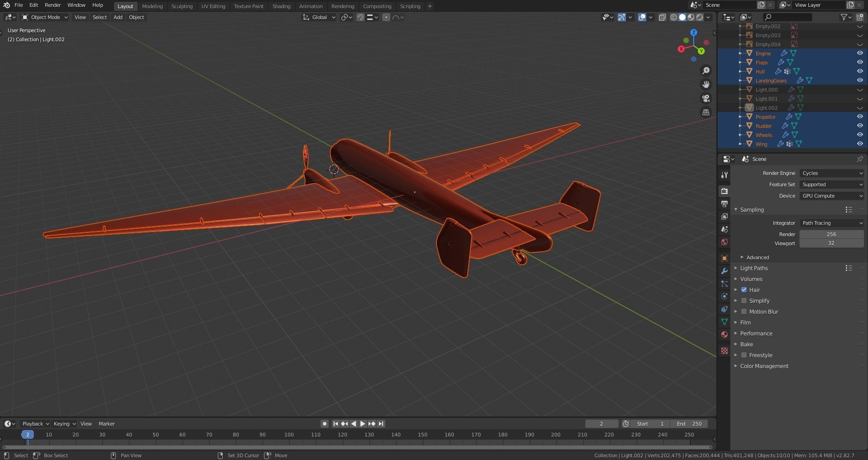
Task: Open the Scene properties tab
Action: pyautogui.click(x=724, y=229)
